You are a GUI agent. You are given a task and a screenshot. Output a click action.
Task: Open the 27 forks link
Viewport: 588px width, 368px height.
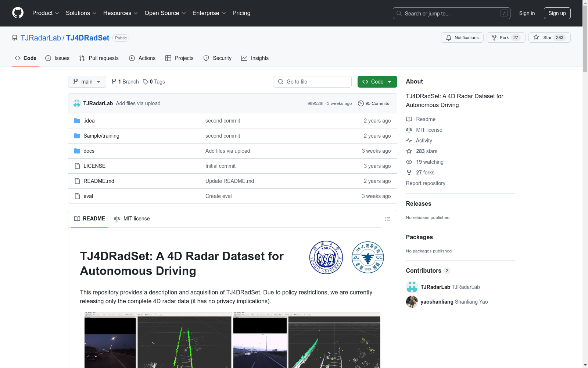[425, 173]
